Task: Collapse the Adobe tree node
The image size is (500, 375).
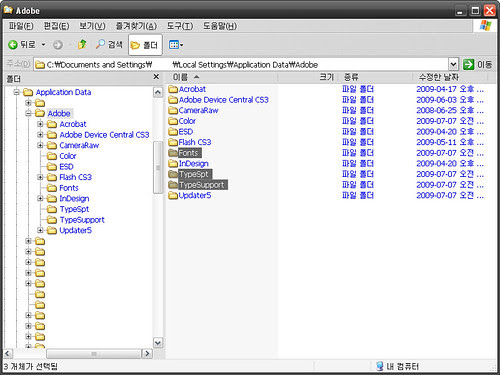Action: pyautogui.click(x=28, y=113)
